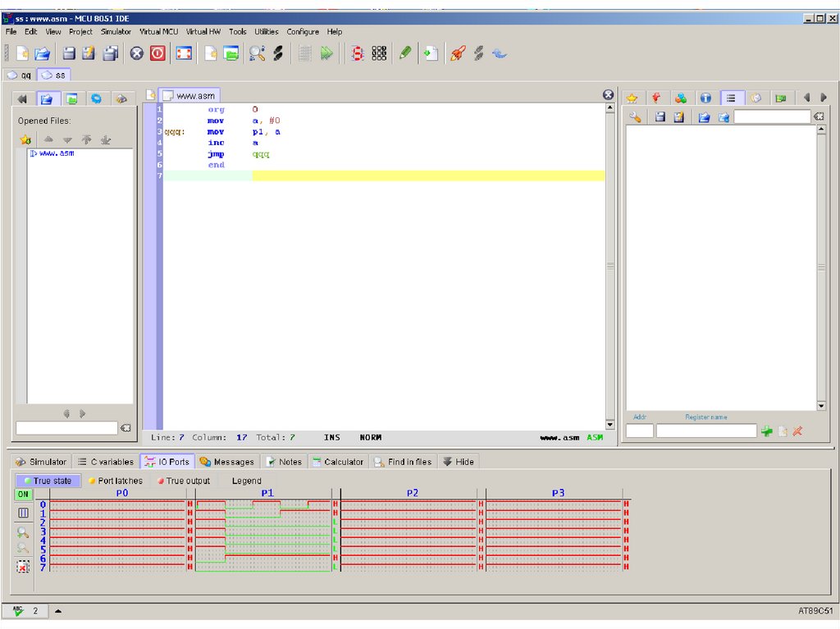Switch to the Calculator tab
Image resolution: width=840 pixels, height=629 pixels.
[x=337, y=462]
